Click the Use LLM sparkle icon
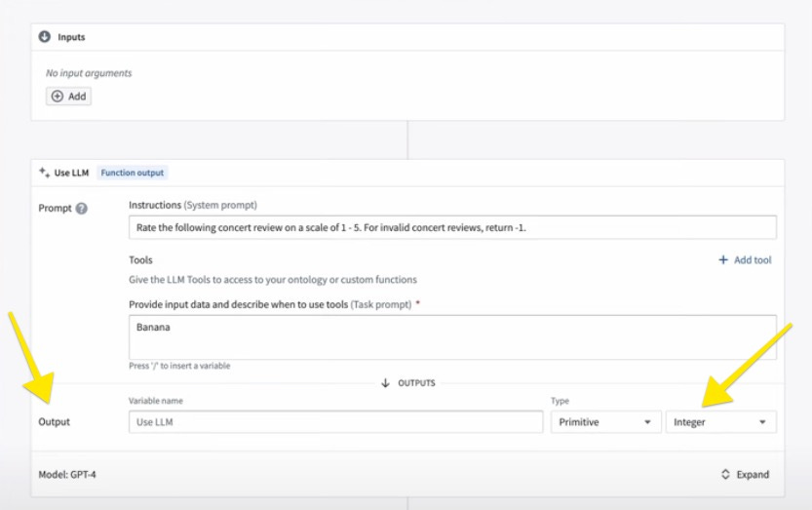 point(45,173)
